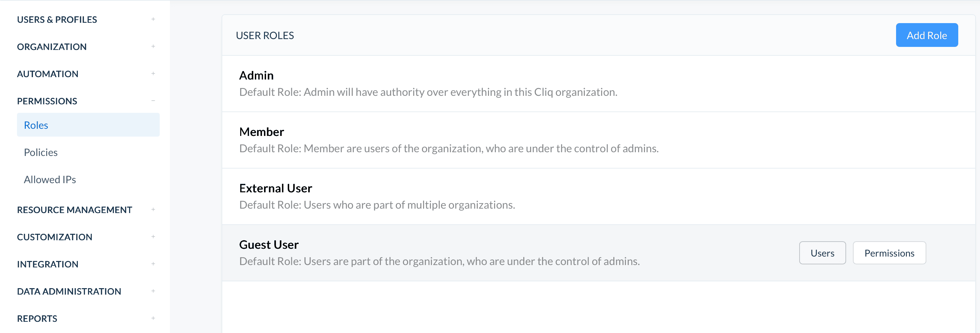
Task: Select the Admin role row
Action: 598,84
